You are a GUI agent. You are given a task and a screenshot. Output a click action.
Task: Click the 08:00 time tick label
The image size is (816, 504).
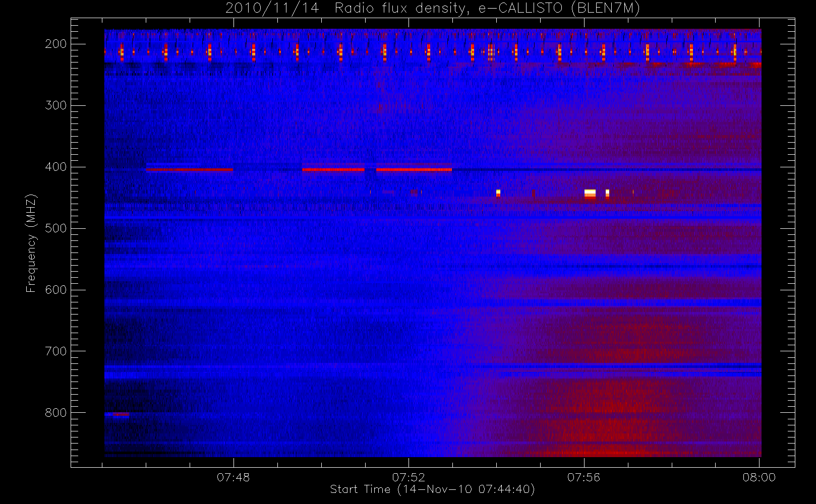pos(759,477)
